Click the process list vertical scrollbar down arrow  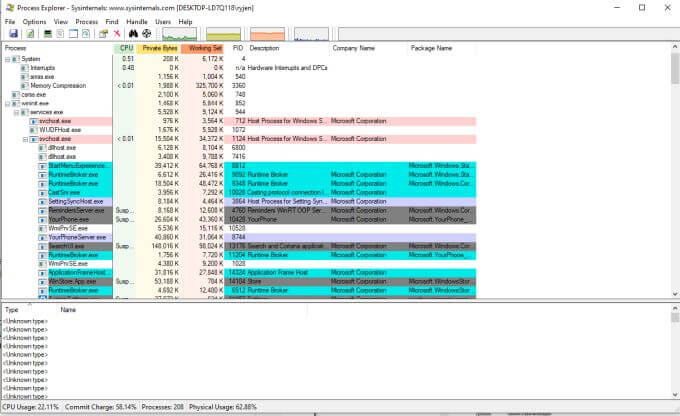coord(675,294)
